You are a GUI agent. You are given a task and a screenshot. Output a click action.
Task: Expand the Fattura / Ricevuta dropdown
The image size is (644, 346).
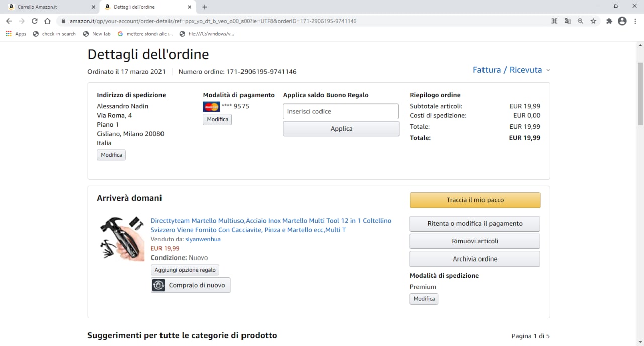click(x=512, y=70)
